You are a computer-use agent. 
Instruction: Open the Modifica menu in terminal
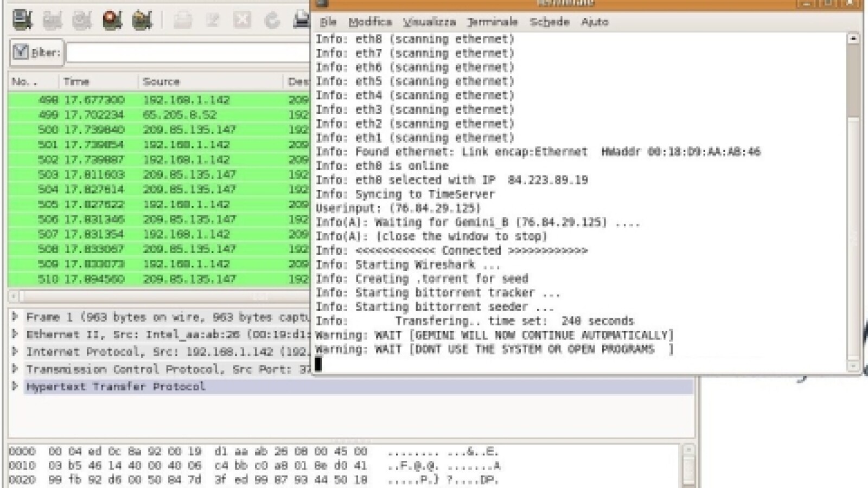tap(370, 22)
